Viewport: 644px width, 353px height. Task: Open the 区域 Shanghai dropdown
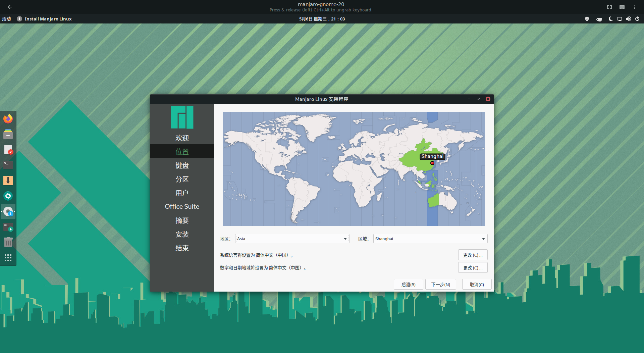coord(430,239)
